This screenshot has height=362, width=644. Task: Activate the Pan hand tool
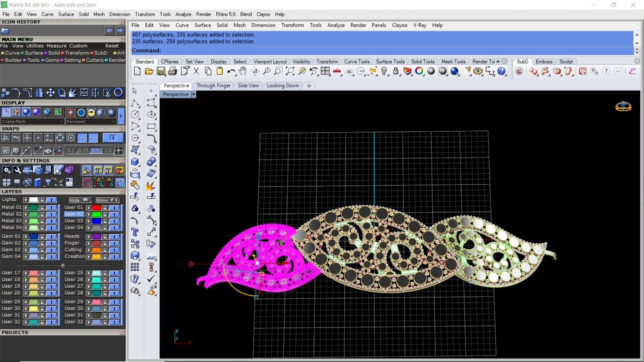243,71
